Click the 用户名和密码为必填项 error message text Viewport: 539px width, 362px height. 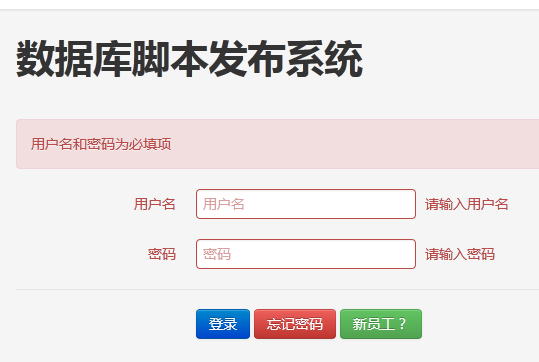click(101, 144)
